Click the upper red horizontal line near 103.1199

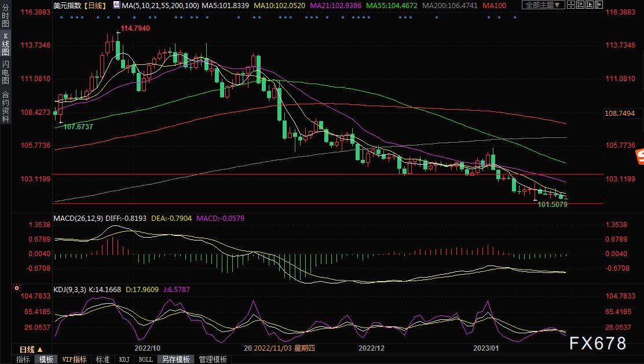pyautogui.click(x=328, y=174)
